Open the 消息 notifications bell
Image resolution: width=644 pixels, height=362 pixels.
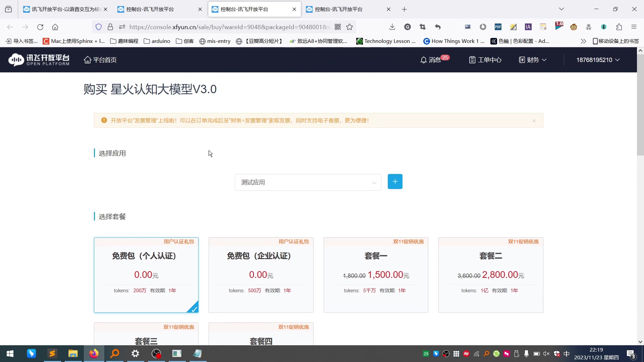tap(434, 59)
